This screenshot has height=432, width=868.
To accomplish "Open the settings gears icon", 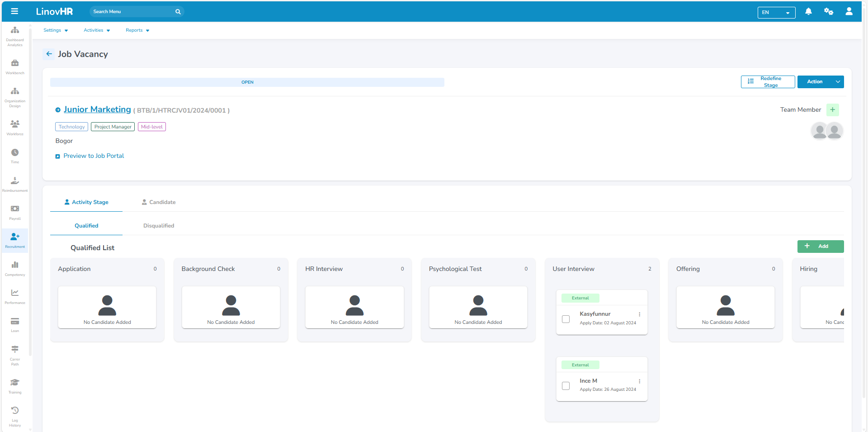I will pos(828,12).
